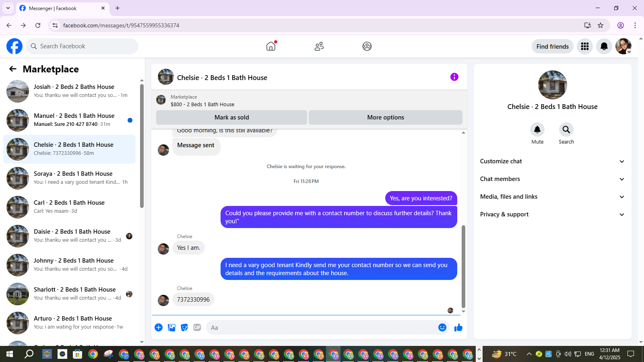Viewport: 644px width, 362px height.
Task: Click the 'Yes, are you interested?' message
Action: click(421, 198)
